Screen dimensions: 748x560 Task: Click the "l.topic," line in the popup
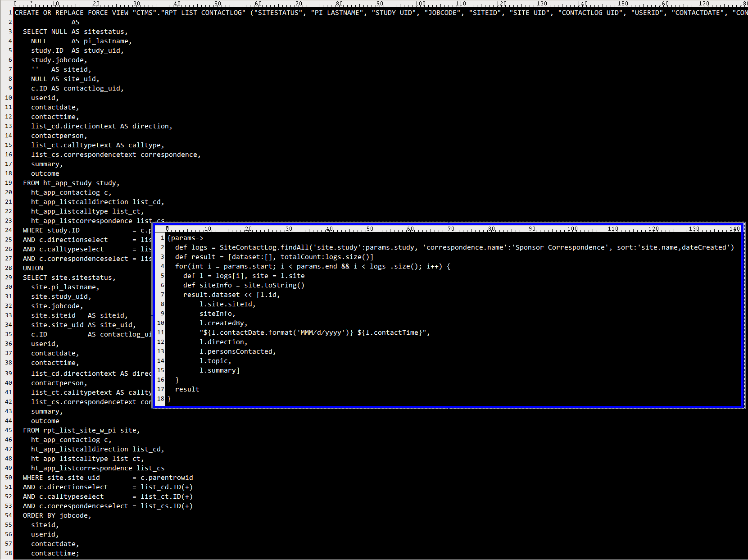[215, 361]
